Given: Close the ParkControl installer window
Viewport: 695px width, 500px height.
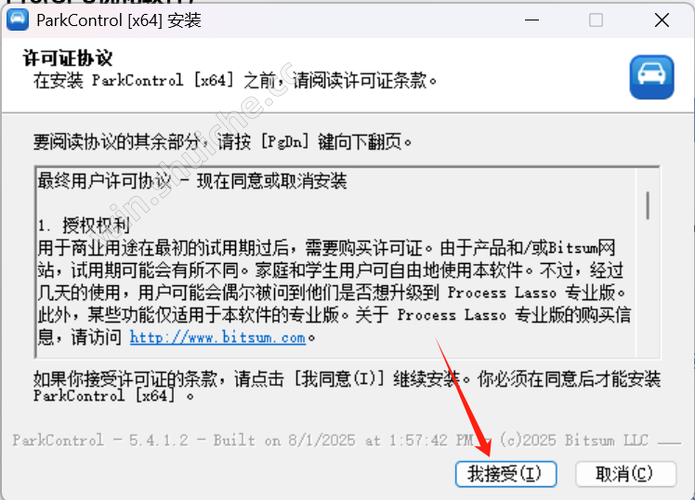Looking at the screenshot, I should coord(662,20).
